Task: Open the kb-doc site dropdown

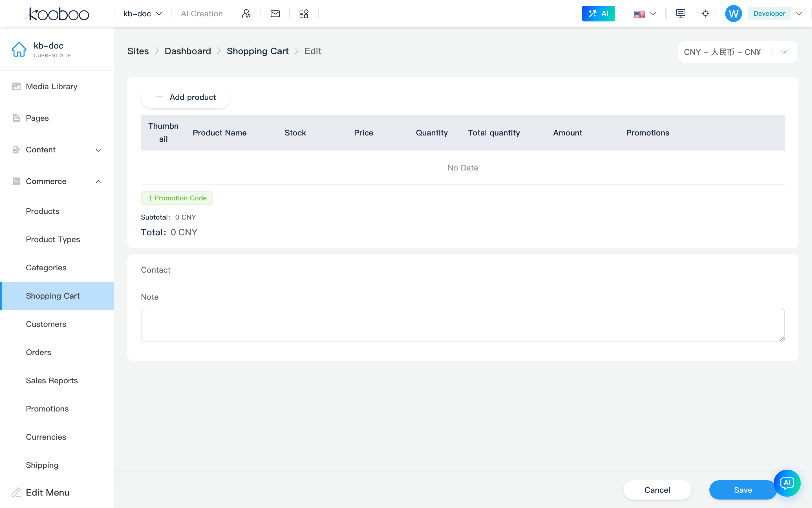Action: click(x=143, y=14)
